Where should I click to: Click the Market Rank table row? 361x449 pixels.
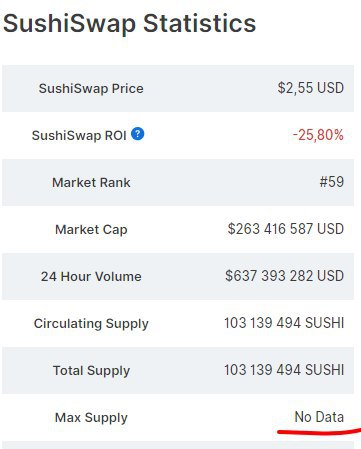point(178,182)
